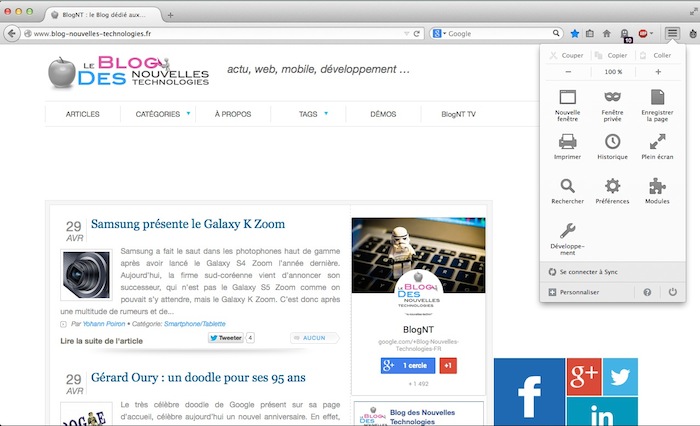This screenshot has width=700, height=426.
Task: Open the Twitter social tile
Action: point(620,376)
